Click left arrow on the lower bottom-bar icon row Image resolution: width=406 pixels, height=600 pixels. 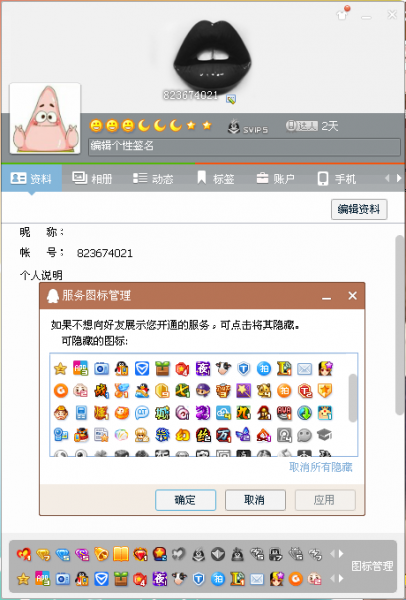tap(332, 578)
